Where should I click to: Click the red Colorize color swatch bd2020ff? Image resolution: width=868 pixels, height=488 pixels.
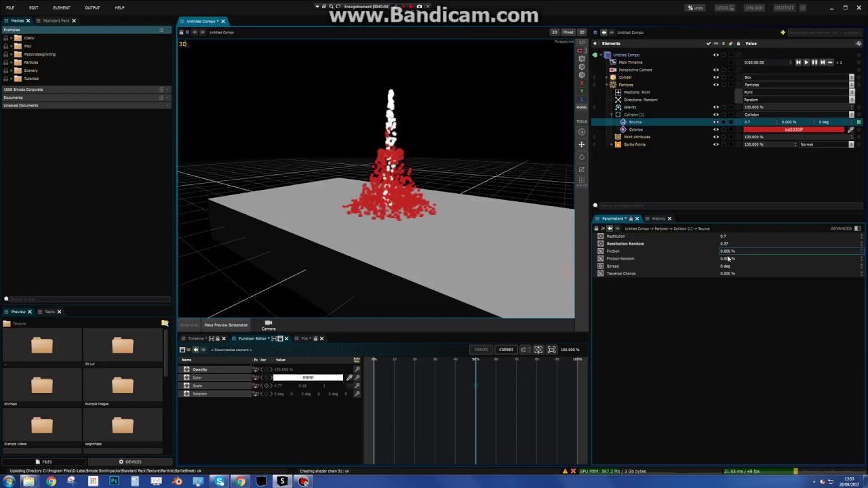[794, 129]
